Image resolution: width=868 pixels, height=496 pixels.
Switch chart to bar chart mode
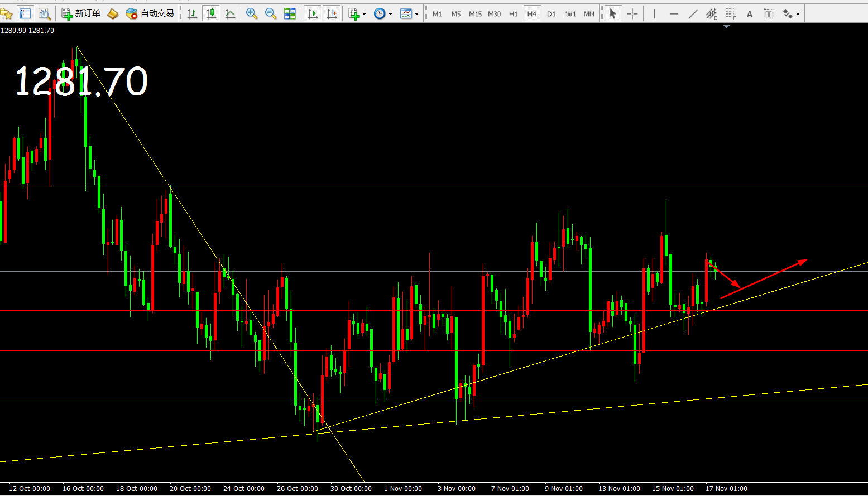(193, 14)
